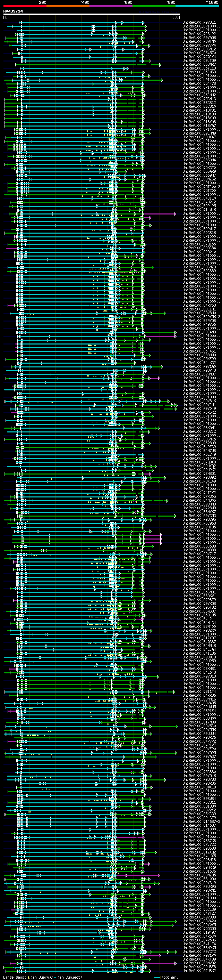Viewport: 222px width, 980px height.
Task: Select hit UniRef100_Q8I1T4
Action: [199, 691]
